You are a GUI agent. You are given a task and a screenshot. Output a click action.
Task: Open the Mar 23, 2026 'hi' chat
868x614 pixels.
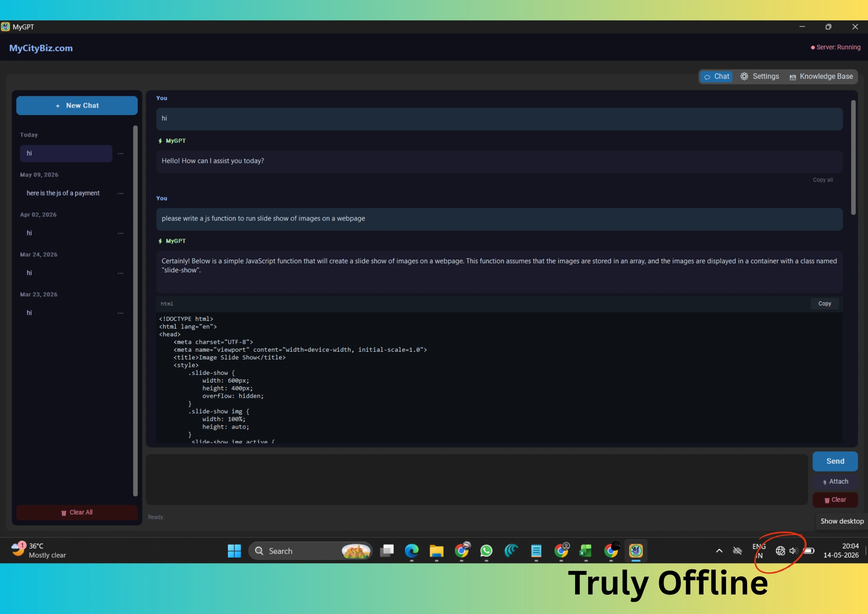click(x=66, y=313)
